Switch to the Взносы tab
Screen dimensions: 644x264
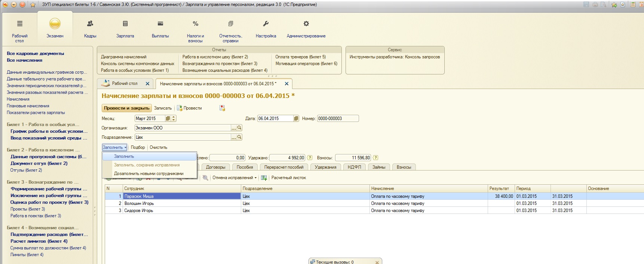click(404, 167)
